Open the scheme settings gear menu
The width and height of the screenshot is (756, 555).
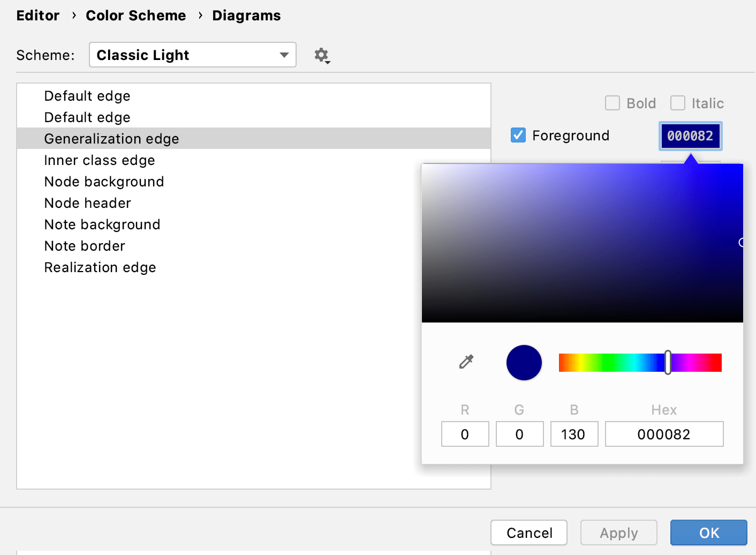point(321,55)
